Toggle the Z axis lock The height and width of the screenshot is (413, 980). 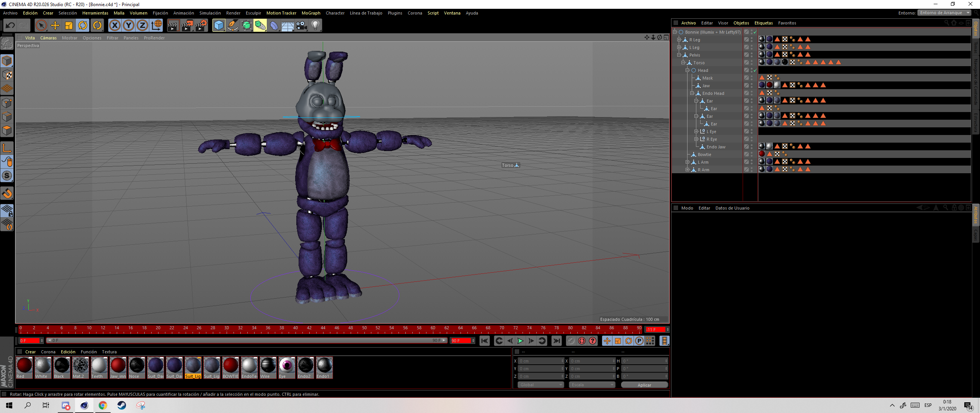click(x=142, y=26)
